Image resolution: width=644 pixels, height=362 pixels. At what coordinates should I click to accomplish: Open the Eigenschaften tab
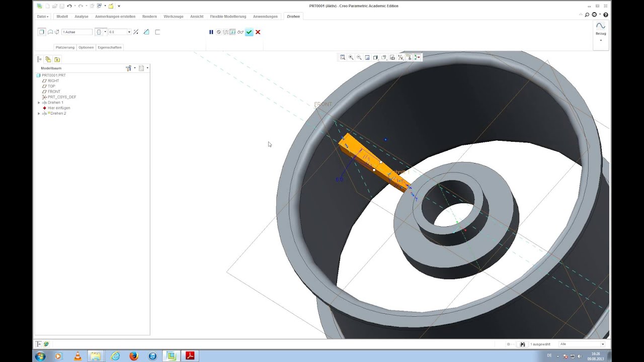pyautogui.click(x=110, y=47)
